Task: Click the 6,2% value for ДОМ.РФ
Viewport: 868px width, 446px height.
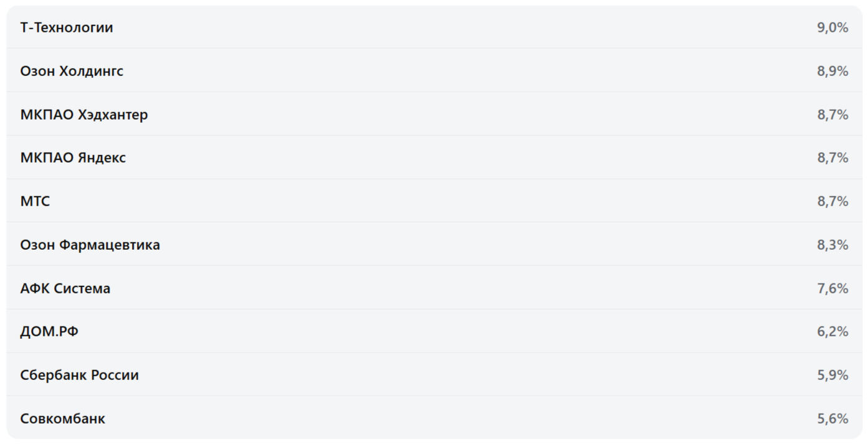Action: pyautogui.click(x=833, y=331)
